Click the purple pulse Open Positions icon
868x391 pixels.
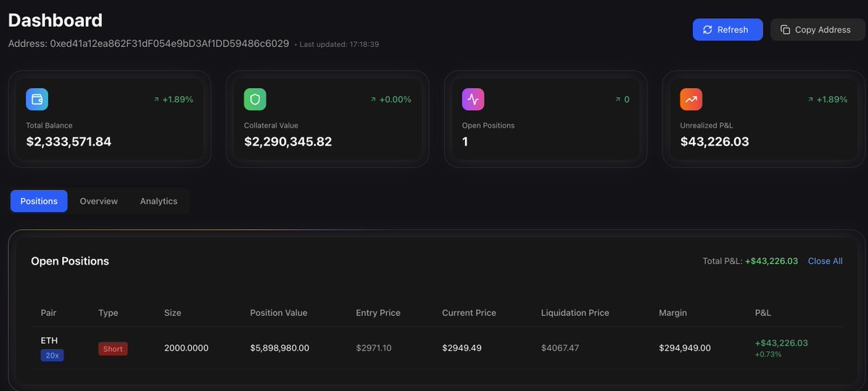(473, 100)
